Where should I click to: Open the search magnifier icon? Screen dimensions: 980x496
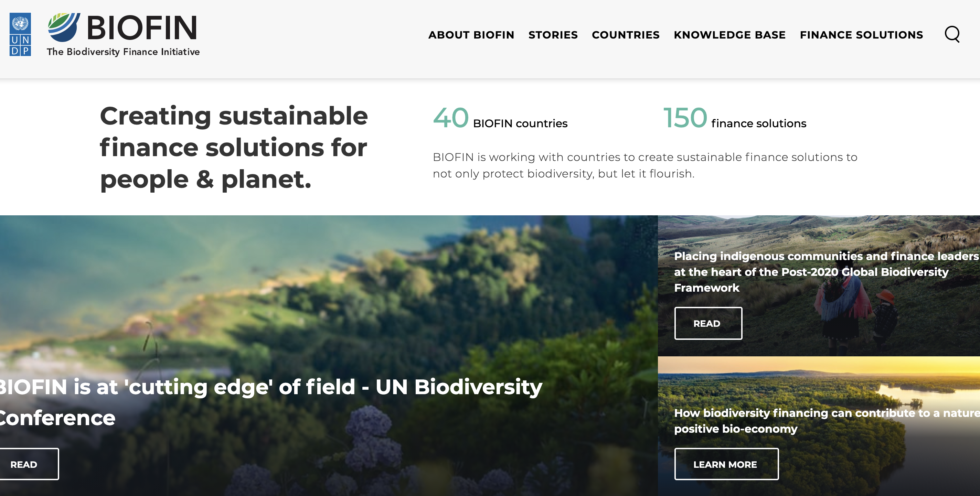(952, 34)
